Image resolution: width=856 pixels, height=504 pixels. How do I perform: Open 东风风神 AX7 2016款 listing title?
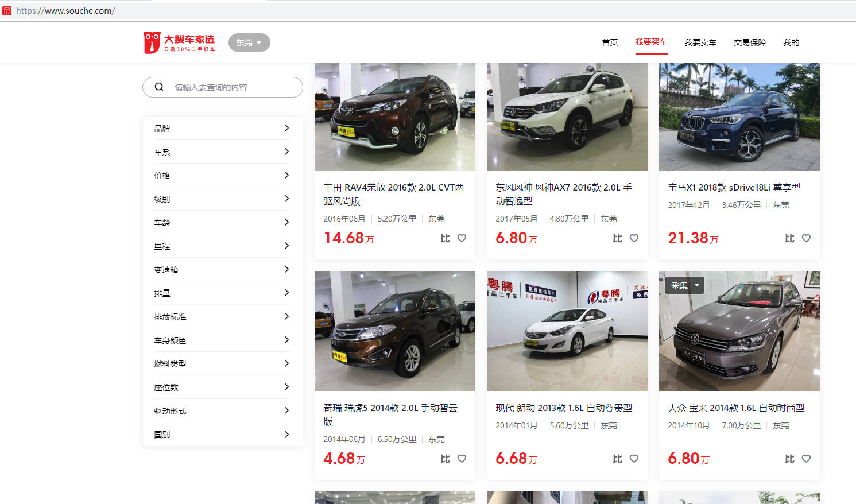564,194
